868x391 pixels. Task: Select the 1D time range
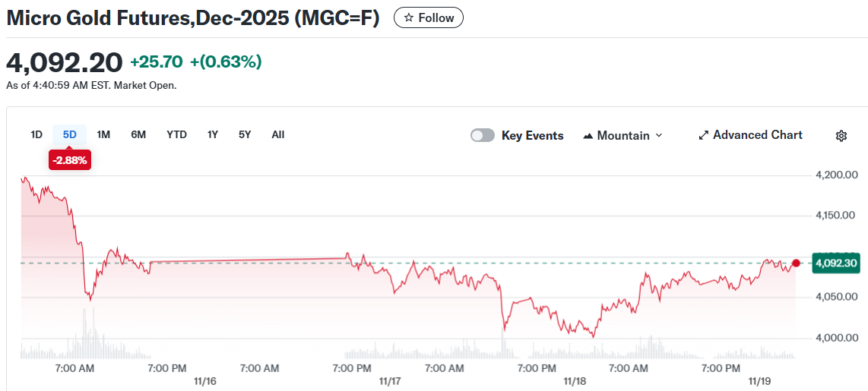tap(36, 134)
